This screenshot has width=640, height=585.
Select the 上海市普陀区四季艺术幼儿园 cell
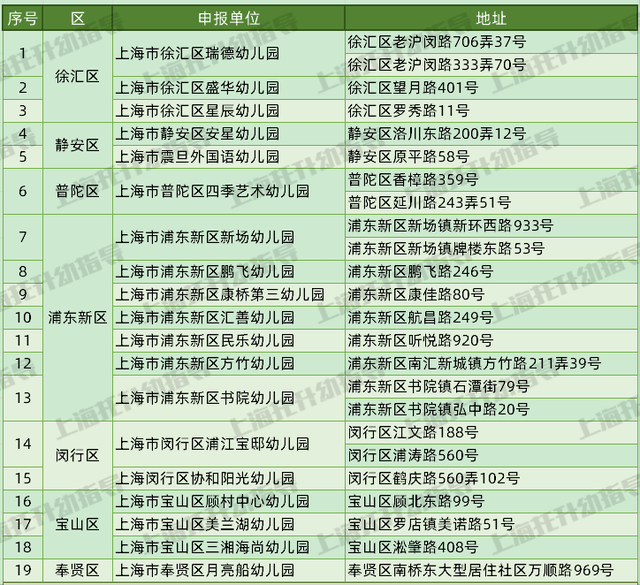tap(213, 191)
